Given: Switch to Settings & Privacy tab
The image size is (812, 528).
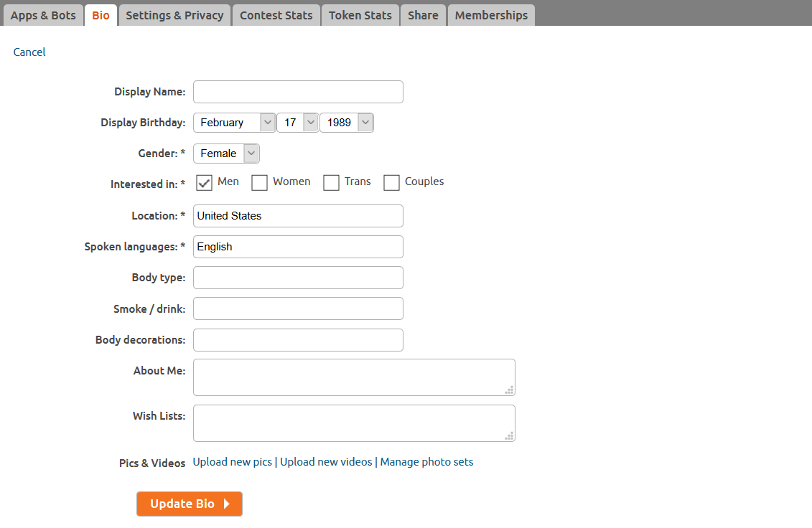Looking at the screenshot, I should tap(174, 15).
